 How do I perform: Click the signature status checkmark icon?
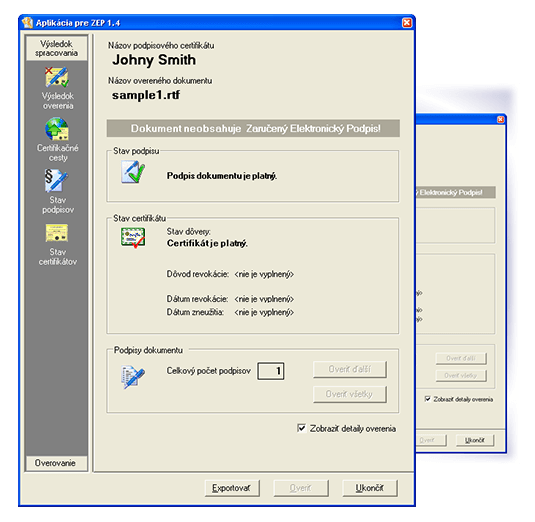pyautogui.click(x=133, y=172)
